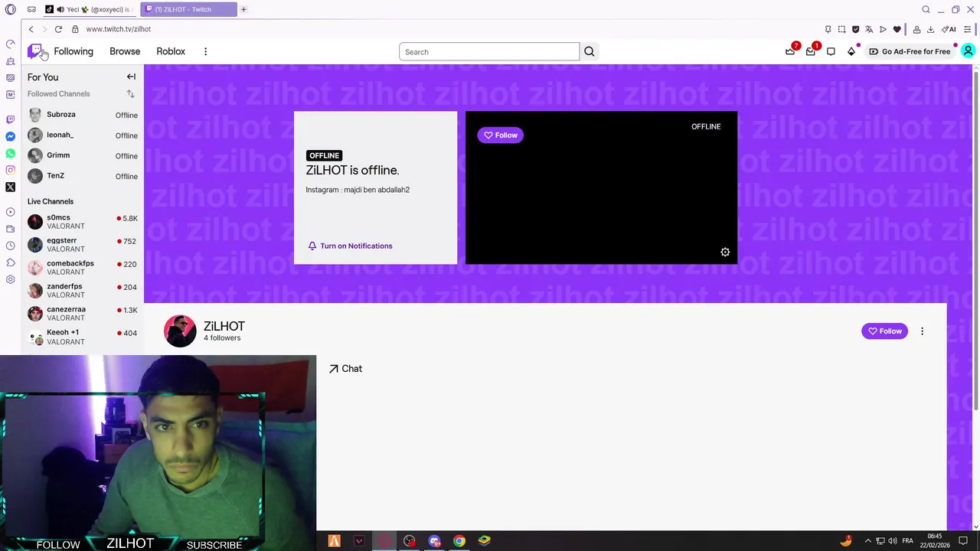Open a new browser tab
The image size is (980, 551).
(x=243, y=9)
